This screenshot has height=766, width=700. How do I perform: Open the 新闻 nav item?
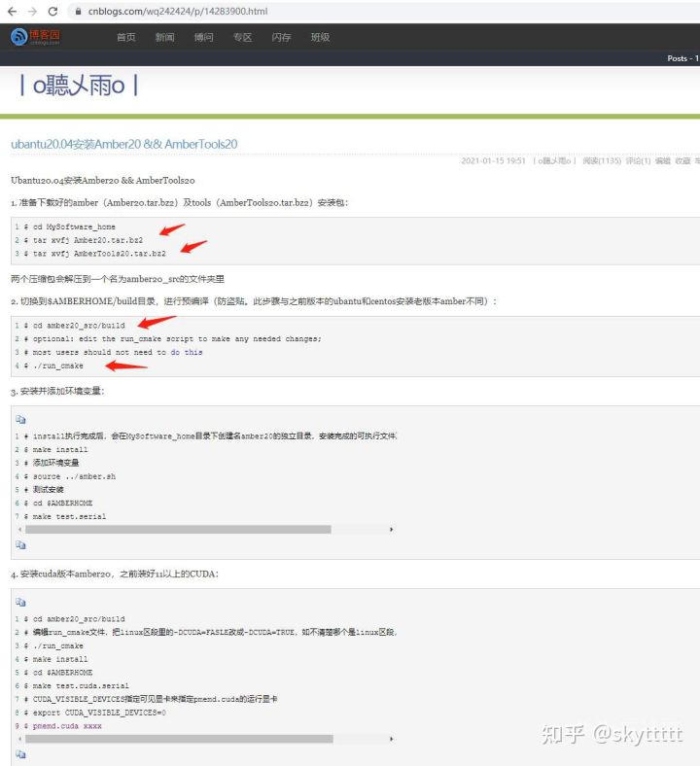(164, 37)
